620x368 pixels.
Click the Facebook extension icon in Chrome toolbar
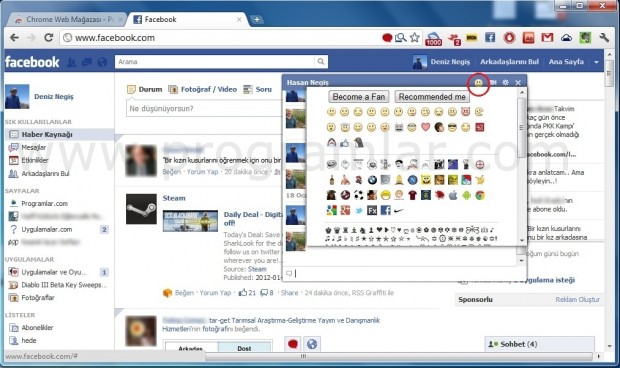coord(490,38)
